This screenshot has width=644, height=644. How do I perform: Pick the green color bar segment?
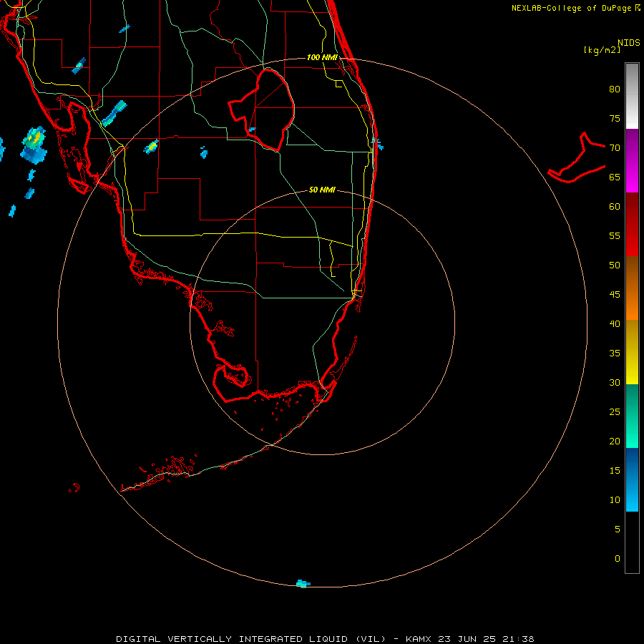pos(632,416)
